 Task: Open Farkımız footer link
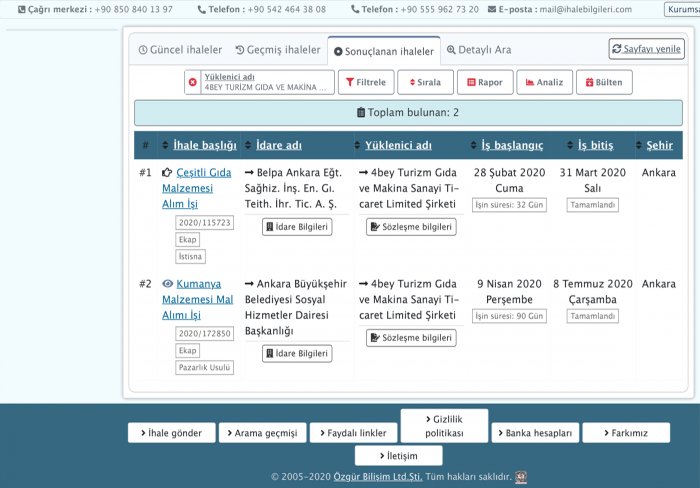click(626, 433)
